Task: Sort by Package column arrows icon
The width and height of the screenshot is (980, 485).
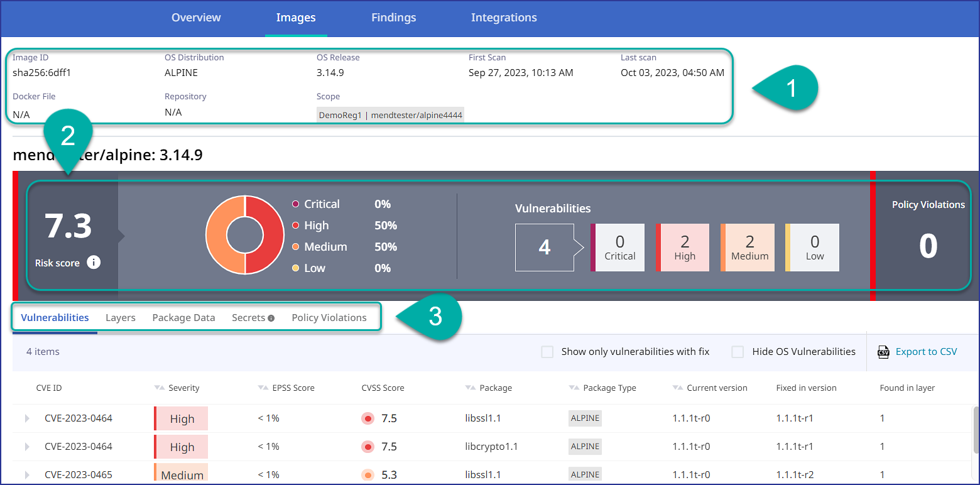Action: point(471,388)
